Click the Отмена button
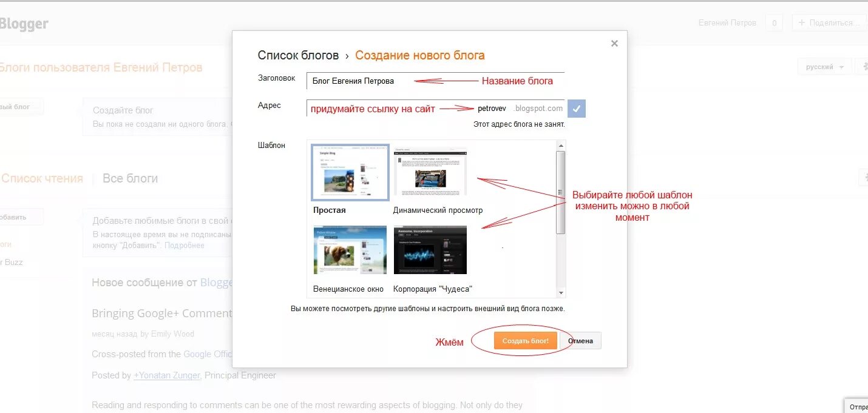Viewport: 868px width, 413px height. point(581,341)
